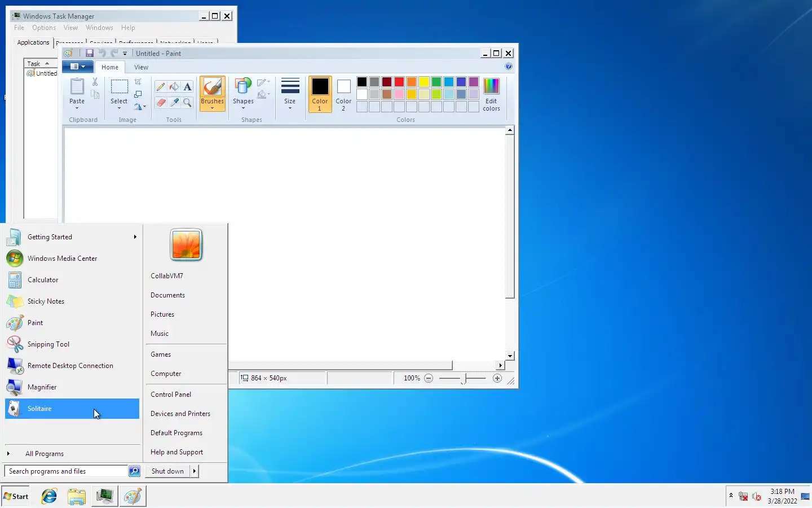The image size is (812, 508).
Task: Pick the yellow color swatch in palette
Action: 424,82
